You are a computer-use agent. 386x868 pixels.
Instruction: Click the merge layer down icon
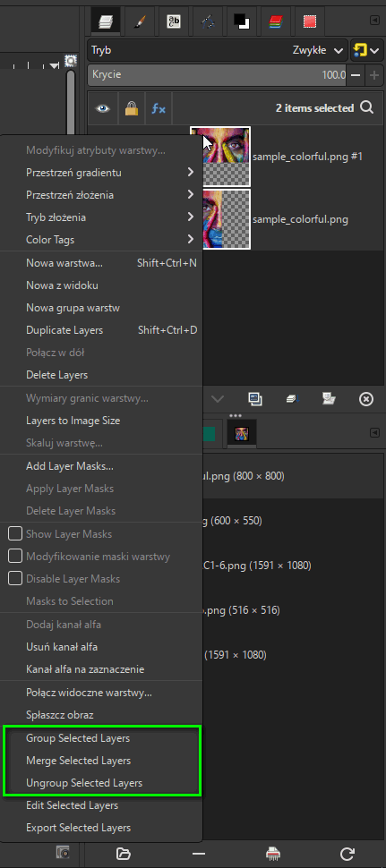click(292, 398)
